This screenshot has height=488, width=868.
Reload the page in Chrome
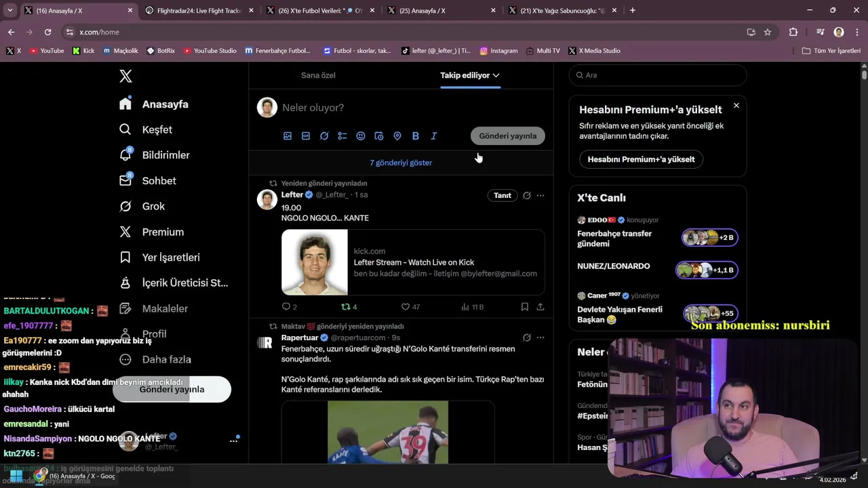[x=47, y=32]
